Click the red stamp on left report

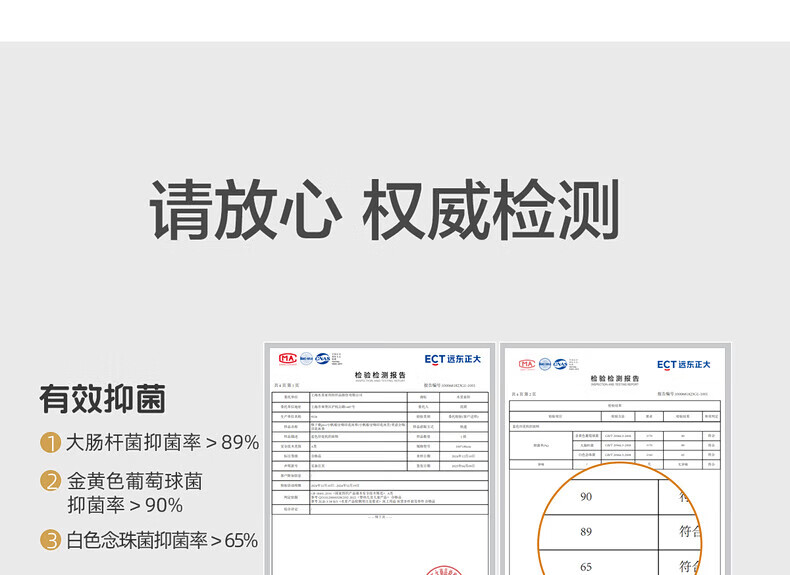[x=444, y=572]
